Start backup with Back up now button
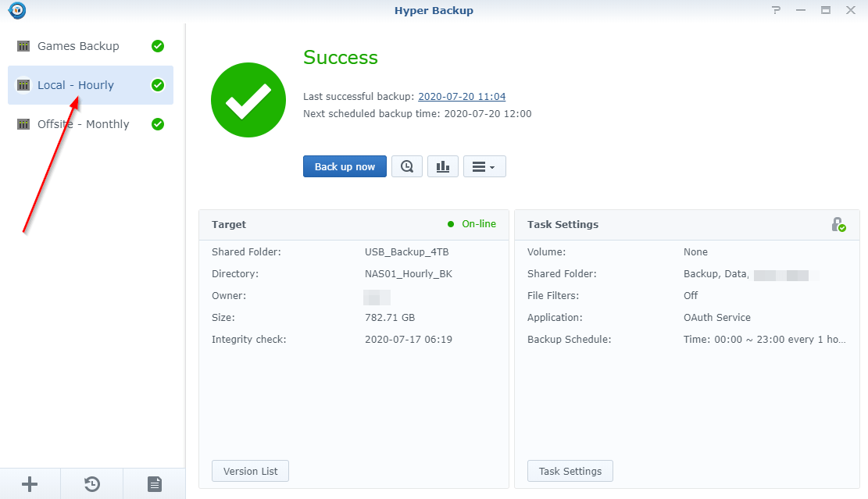The height and width of the screenshot is (499, 868). coord(345,166)
